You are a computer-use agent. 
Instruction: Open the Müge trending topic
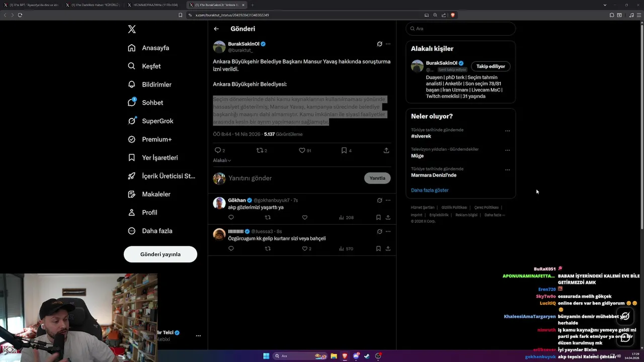pyautogui.click(x=418, y=156)
